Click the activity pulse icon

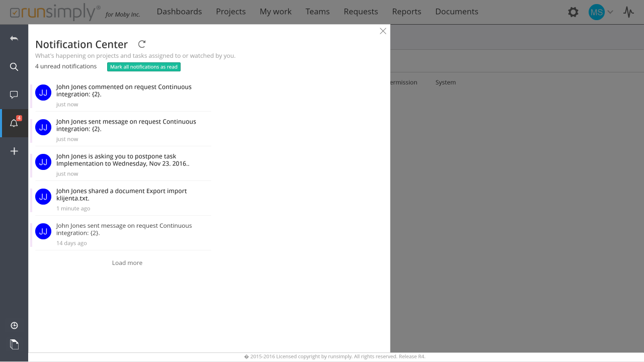tap(628, 12)
